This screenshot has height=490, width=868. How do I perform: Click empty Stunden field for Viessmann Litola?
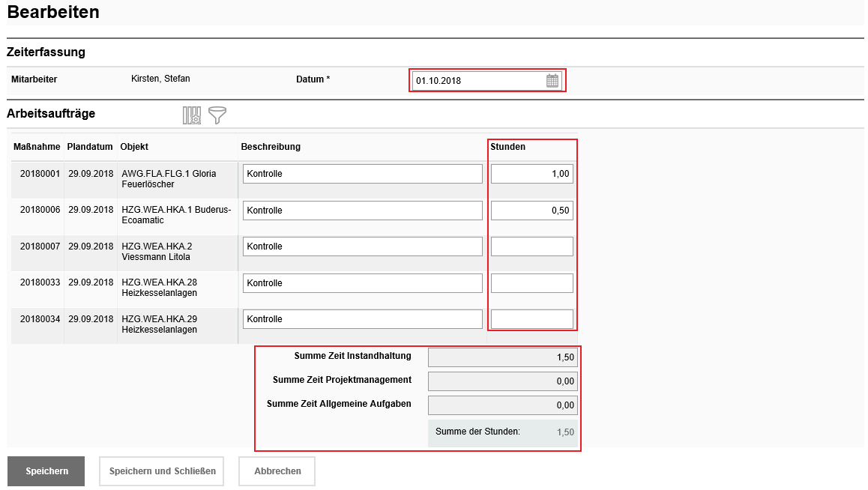point(531,246)
